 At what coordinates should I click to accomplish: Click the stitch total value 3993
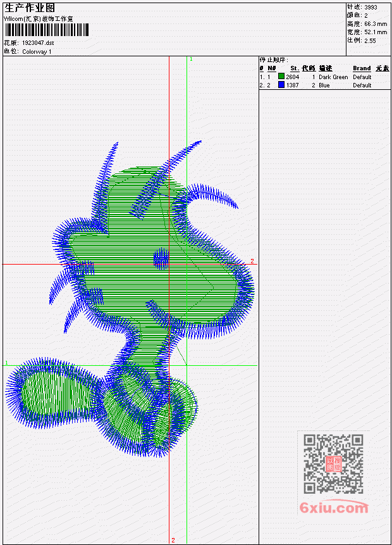pyautogui.click(x=371, y=7)
